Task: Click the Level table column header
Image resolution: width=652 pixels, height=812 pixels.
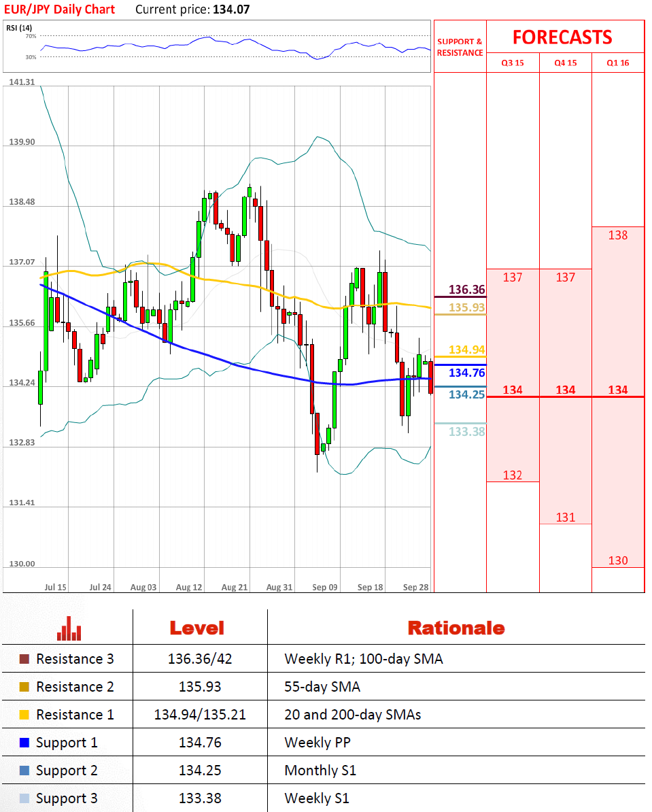Action: click(197, 628)
